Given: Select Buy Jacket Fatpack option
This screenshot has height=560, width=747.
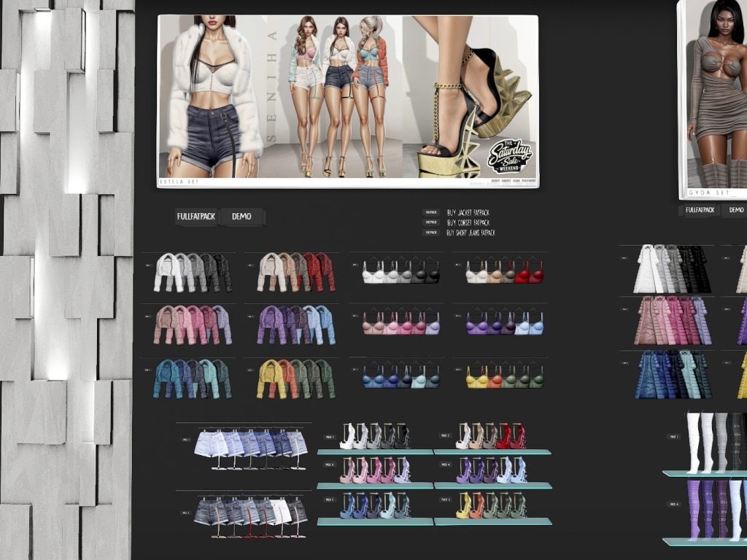Looking at the screenshot, I should tap(467, 212).
